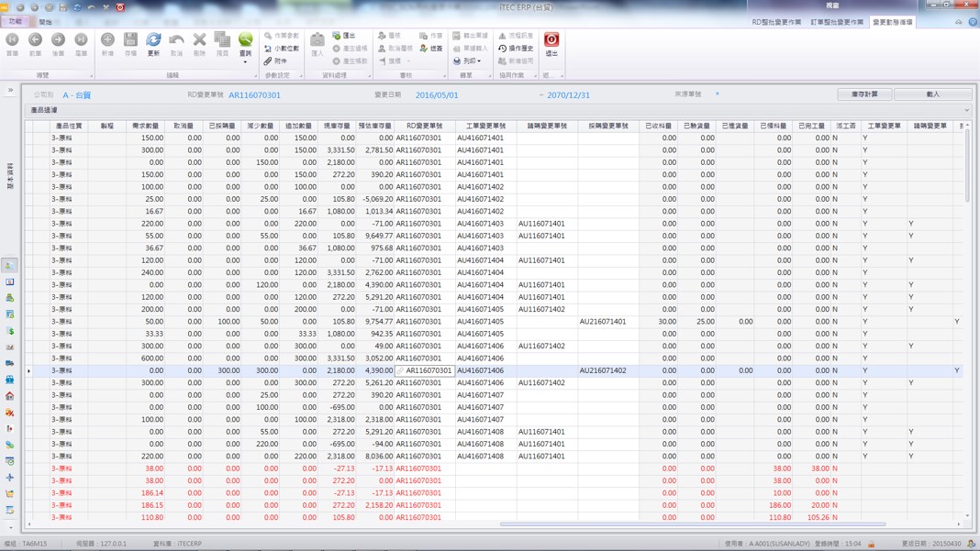Open 操作歷史 operation history
Screen dimensions: 980x551
click(x=516, y=49)
